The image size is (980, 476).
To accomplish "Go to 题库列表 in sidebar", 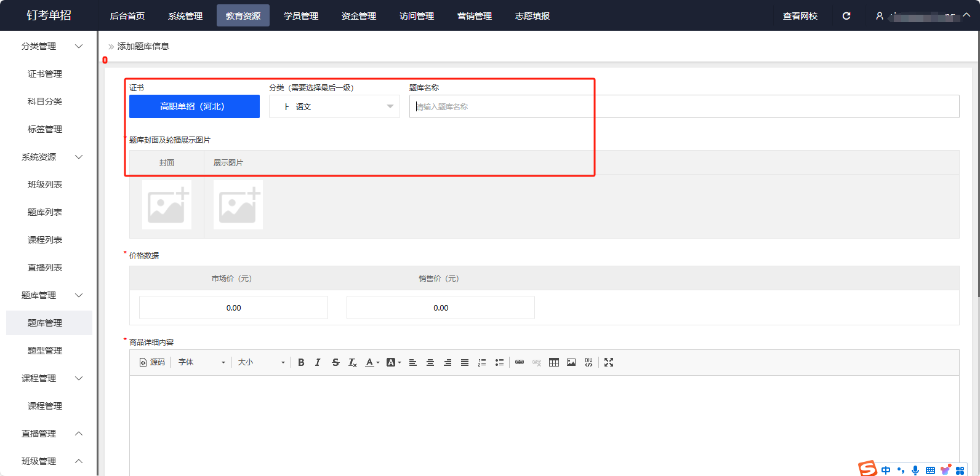I will coord(45,212).
